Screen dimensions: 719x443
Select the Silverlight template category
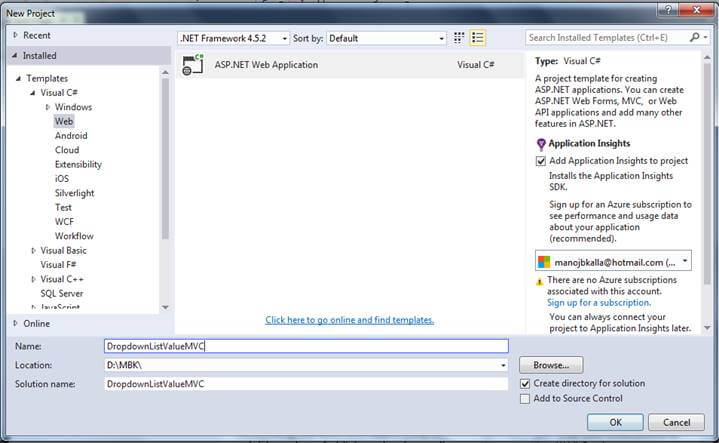point(75,193)
